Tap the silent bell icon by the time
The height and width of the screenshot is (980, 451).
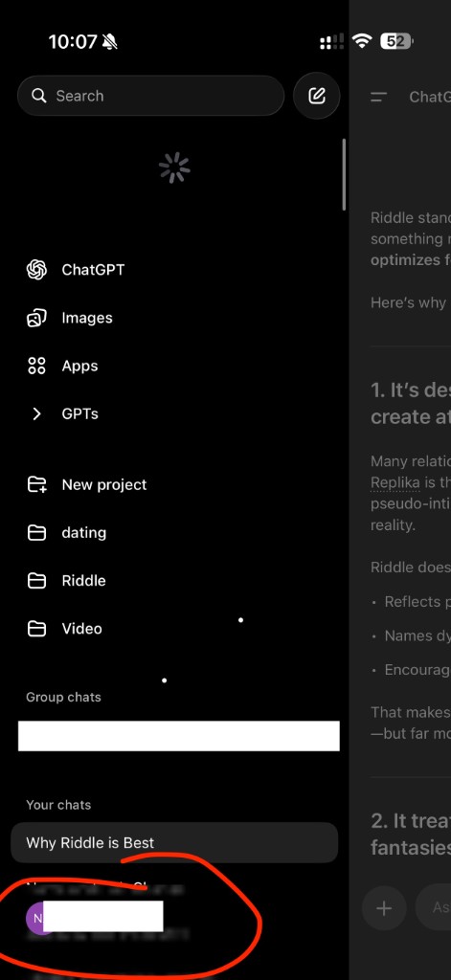110,42
